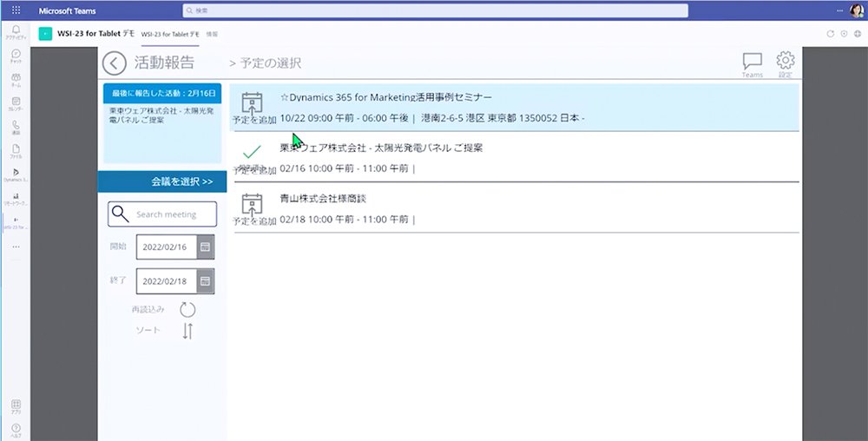868x441 pixels.
Task: Click the globe icon in tab header
Action: click(x=858, y=34)
